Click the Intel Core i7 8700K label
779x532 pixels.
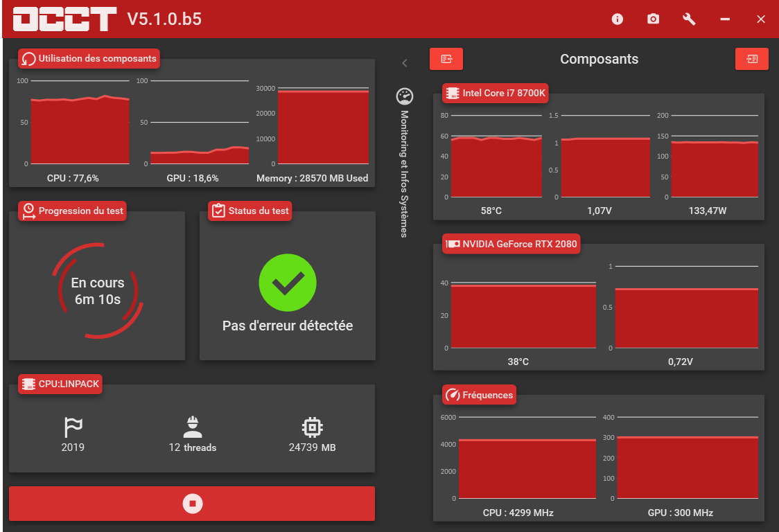(x=496, y=93)
